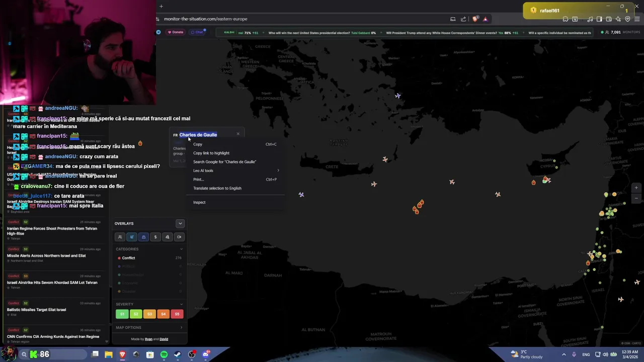Search Google for "Charles de Gaulle"

[235, 162]
